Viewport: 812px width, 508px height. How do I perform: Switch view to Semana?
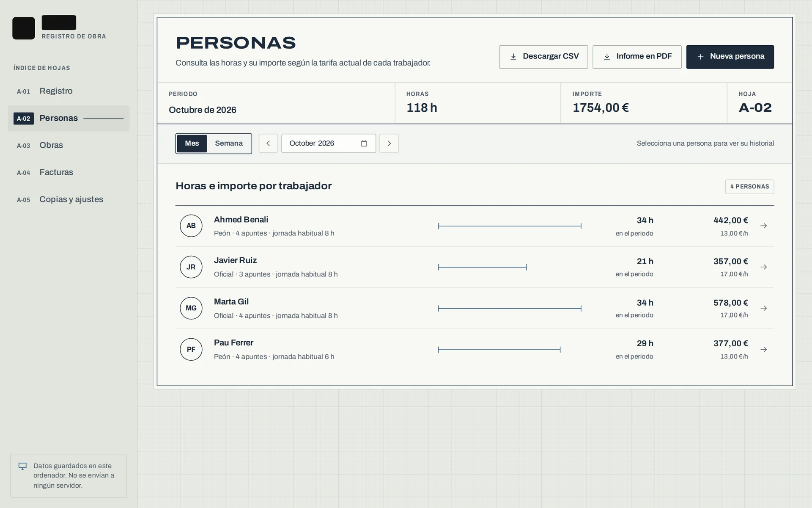229,144
